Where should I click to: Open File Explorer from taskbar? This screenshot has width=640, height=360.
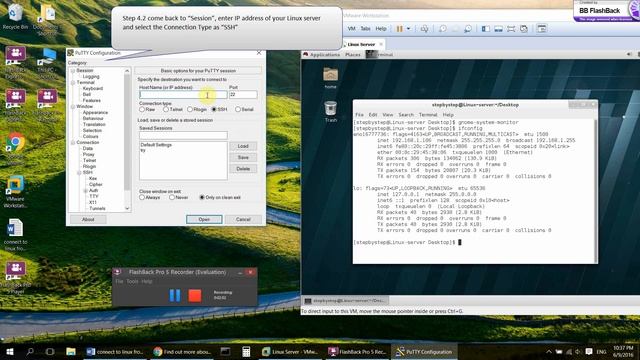coord(71,351)
